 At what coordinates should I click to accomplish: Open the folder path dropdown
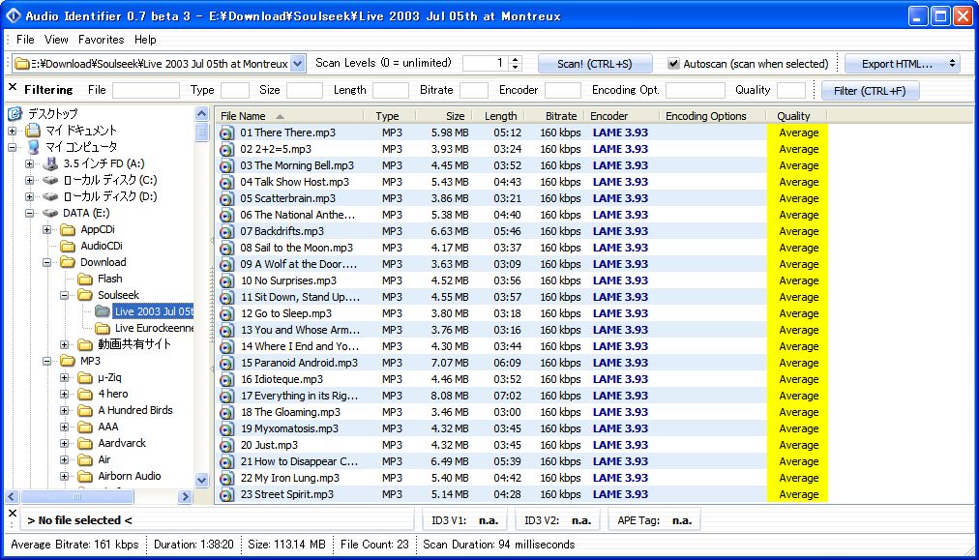click(298, 63)
